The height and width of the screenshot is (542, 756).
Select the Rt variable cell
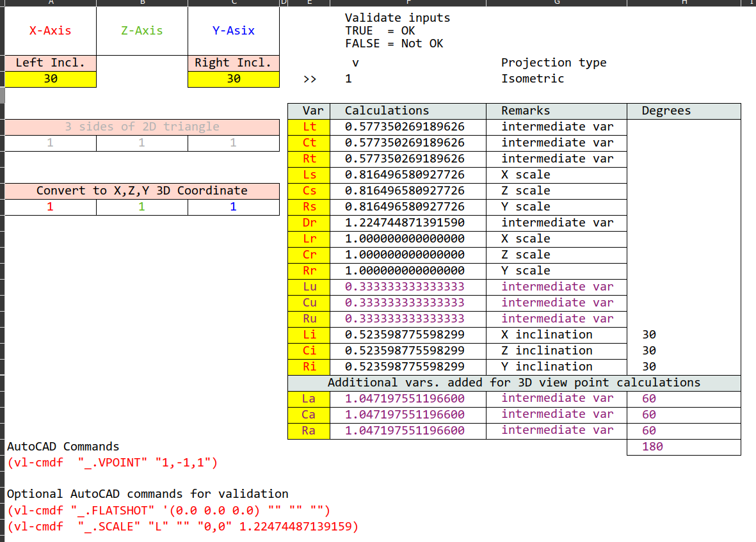click(309, 159)
